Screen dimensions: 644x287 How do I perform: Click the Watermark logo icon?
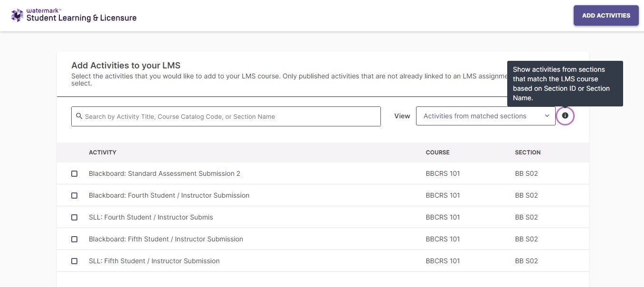click(17, 16)
